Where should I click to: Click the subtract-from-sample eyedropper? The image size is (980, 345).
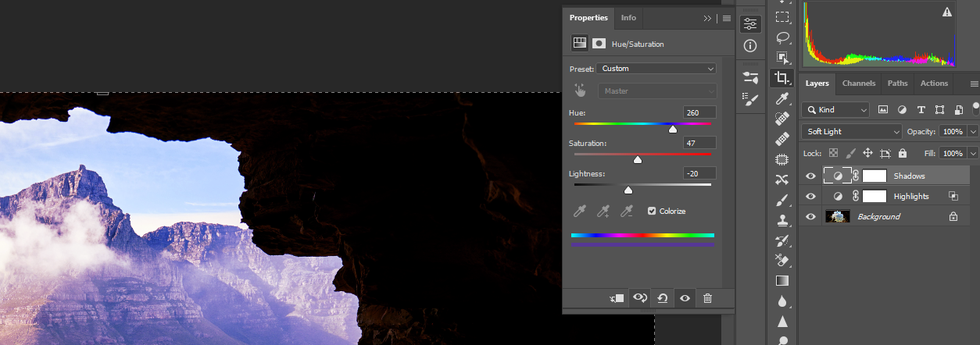click(627, 212)
